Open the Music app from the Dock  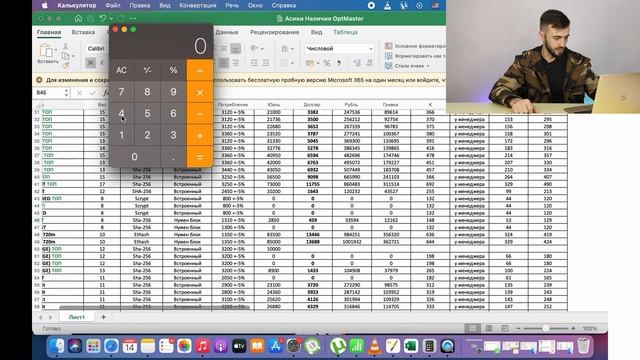tap(202, 346)
